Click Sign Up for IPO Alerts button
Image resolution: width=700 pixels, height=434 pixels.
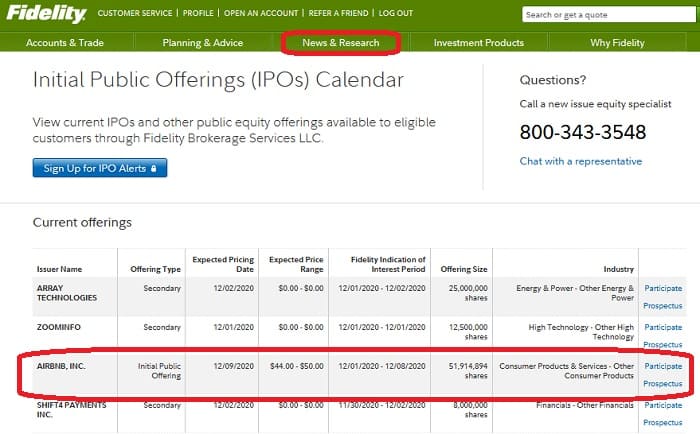(x=100, y=168)
